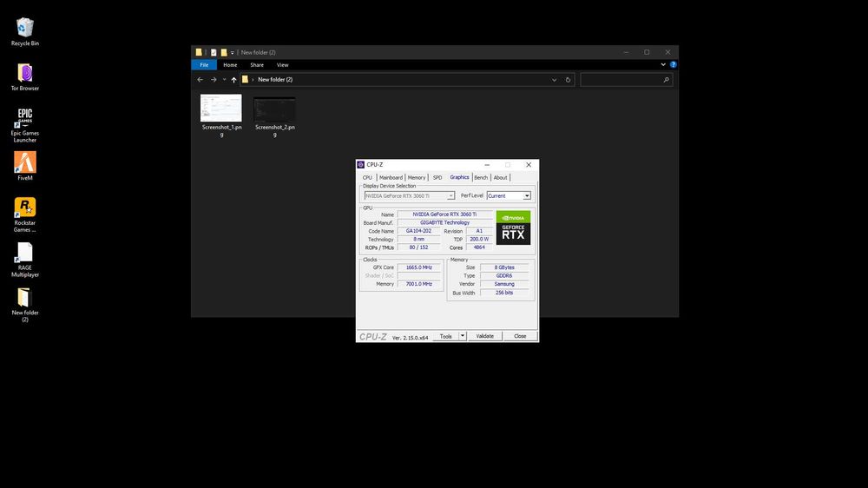Select the FiveM desktop icon

click(25, 166)
